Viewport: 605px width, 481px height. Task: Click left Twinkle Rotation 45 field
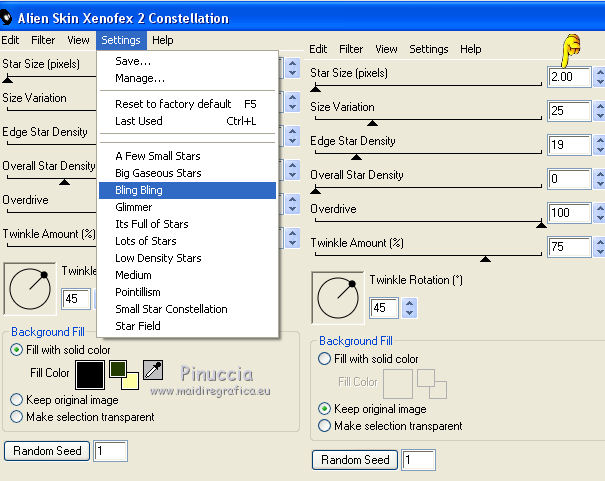point(76,299)
